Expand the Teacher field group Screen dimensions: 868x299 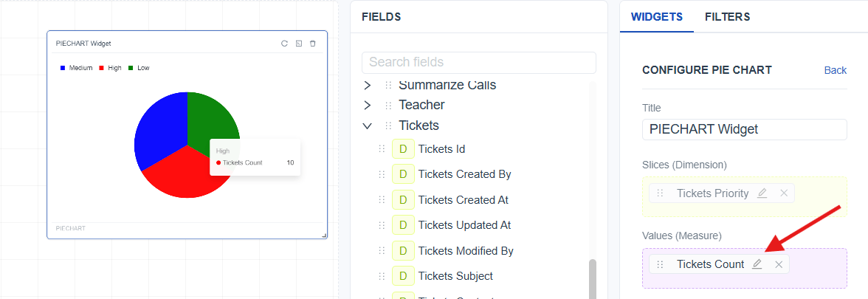[x=368, y=105]
